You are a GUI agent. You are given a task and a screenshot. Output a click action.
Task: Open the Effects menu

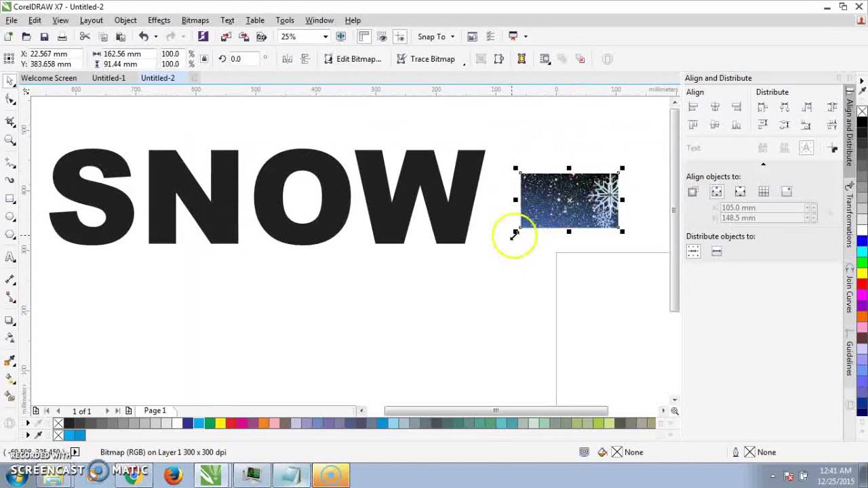point(159,20)
